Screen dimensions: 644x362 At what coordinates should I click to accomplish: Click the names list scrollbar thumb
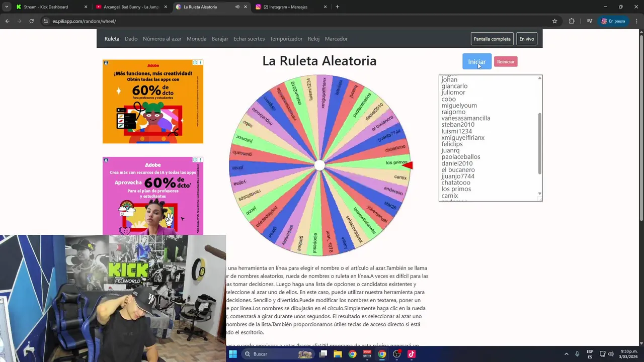point(540,143)
